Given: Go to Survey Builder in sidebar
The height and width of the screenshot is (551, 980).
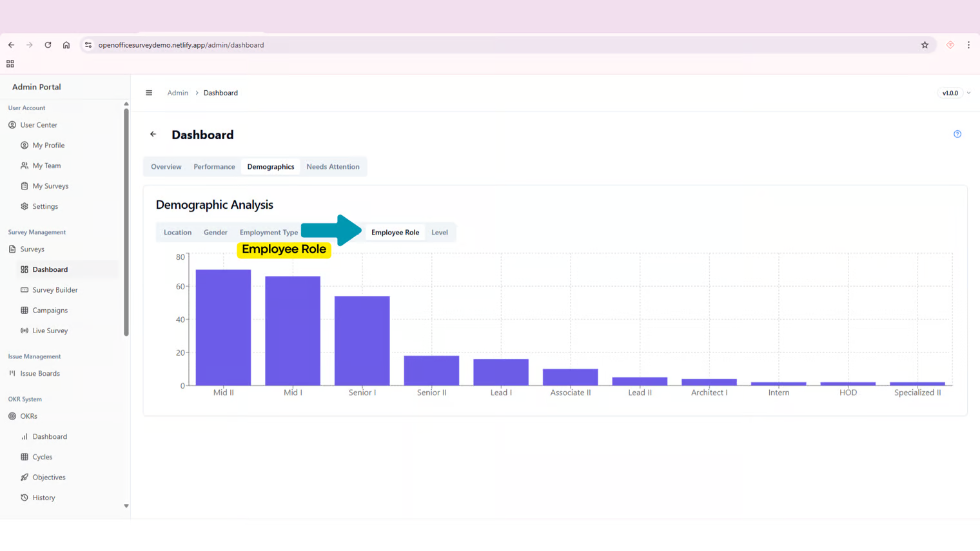Looking at the screenshot, I should (x=55, y=290).
